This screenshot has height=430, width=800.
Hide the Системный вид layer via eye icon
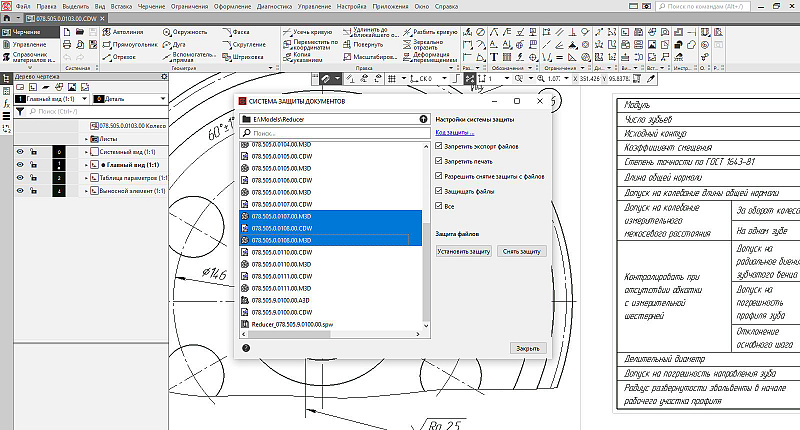tap(19, 151)
